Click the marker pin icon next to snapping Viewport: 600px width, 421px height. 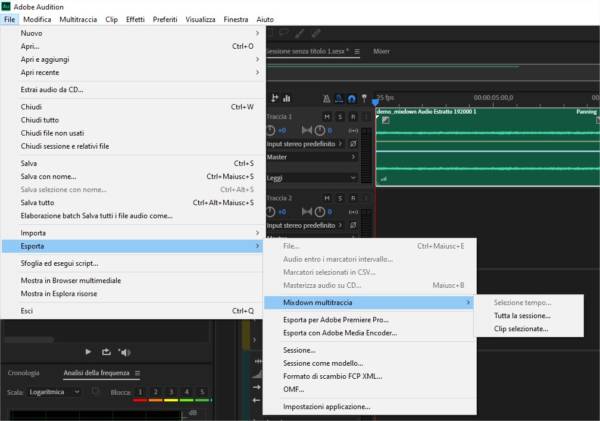click(364, 98)
